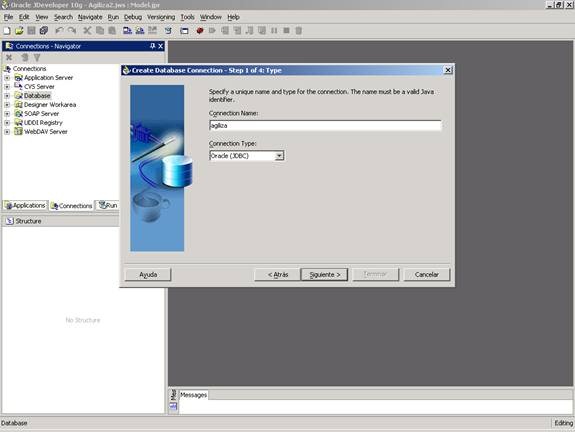The width and height of the screenshot is (575, 432).
Task: Click the Paste toolbar icon
Action: pyautogui.click(x=112, y=30)
